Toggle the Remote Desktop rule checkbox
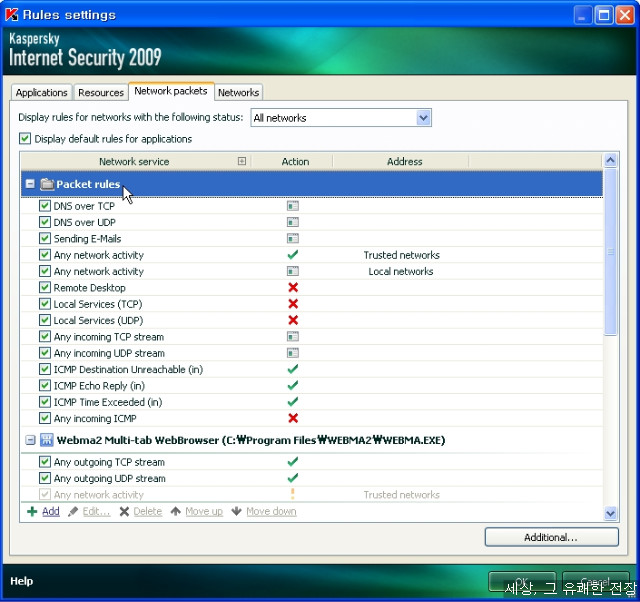The image size is (640, 602). pos(44,287)
